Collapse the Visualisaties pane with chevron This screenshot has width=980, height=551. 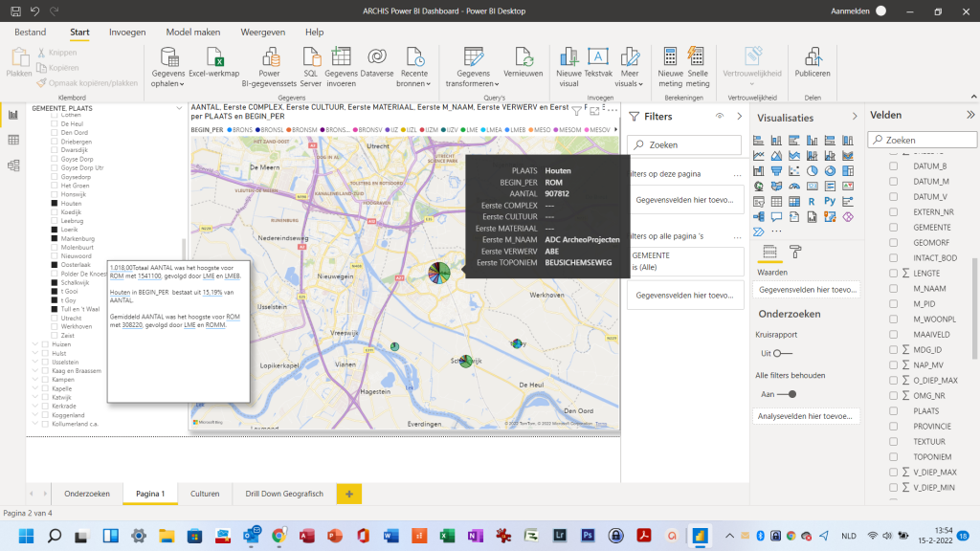coord(855,116)
